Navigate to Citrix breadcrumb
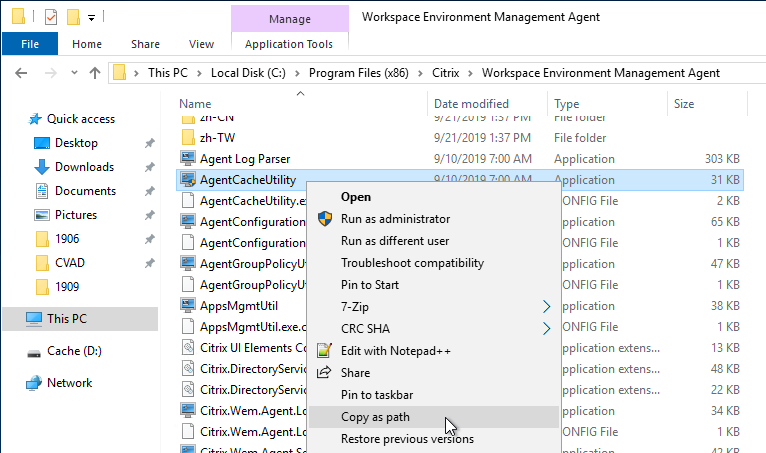This screenshot has height=453, width=766. coord(446,73)
